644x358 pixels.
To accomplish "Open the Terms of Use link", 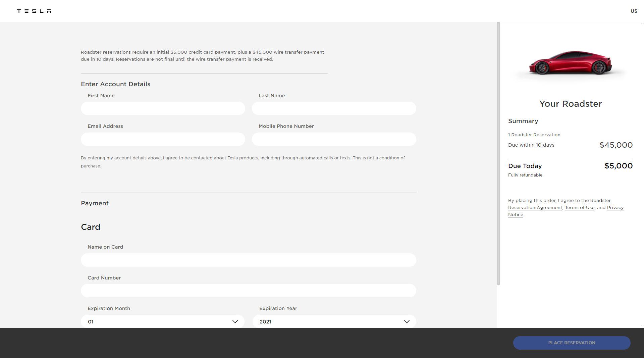I will tap(579, 208).
